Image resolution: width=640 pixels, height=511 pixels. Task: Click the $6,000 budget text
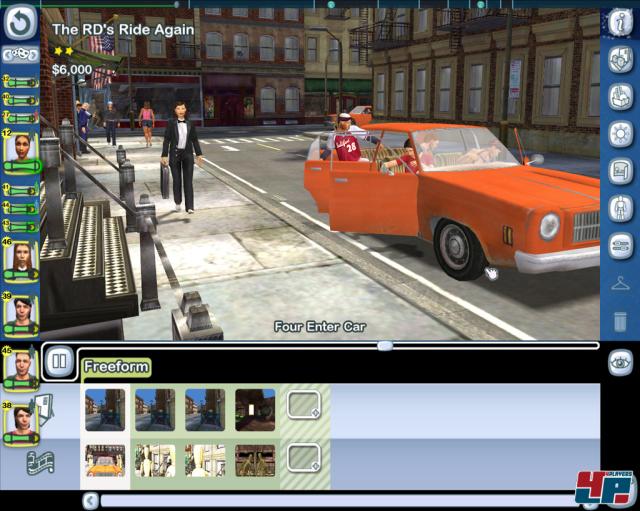pos(72,70)
